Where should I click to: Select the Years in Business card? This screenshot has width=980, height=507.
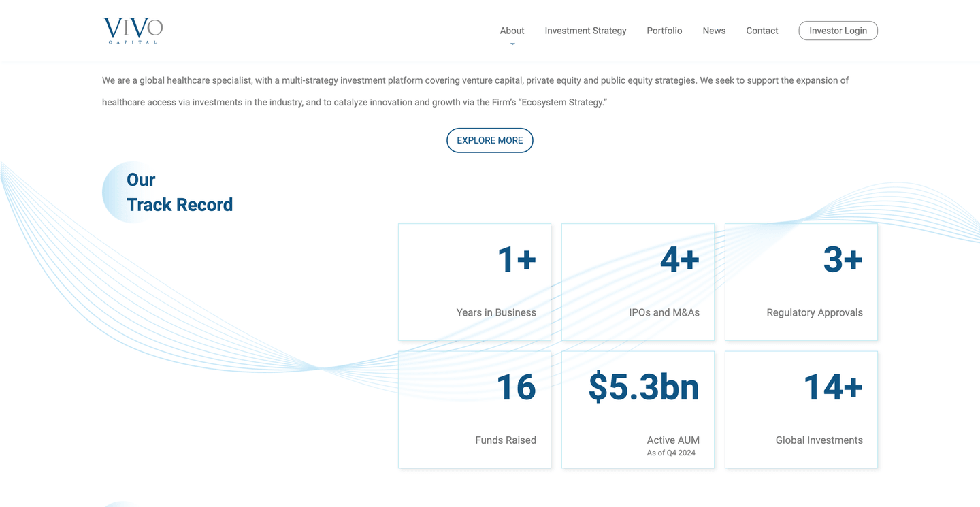click(474, 282)
